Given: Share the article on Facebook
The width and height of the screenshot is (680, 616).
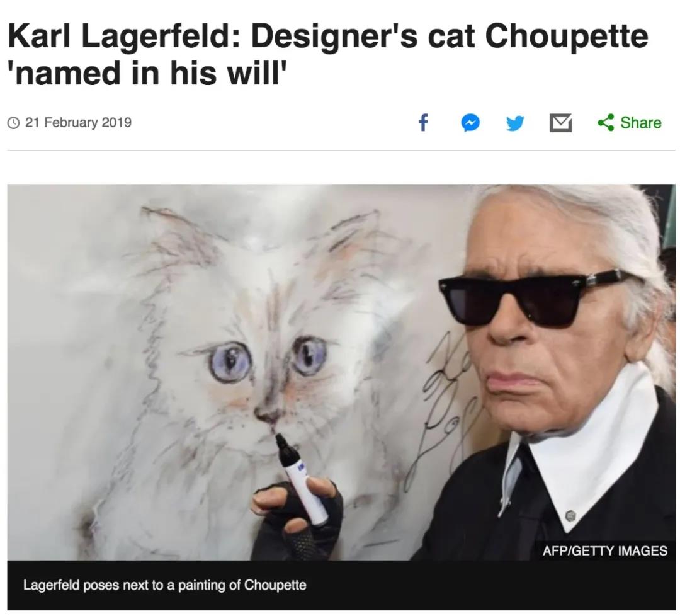Looking at the screenshot, I should click(423, 122).
